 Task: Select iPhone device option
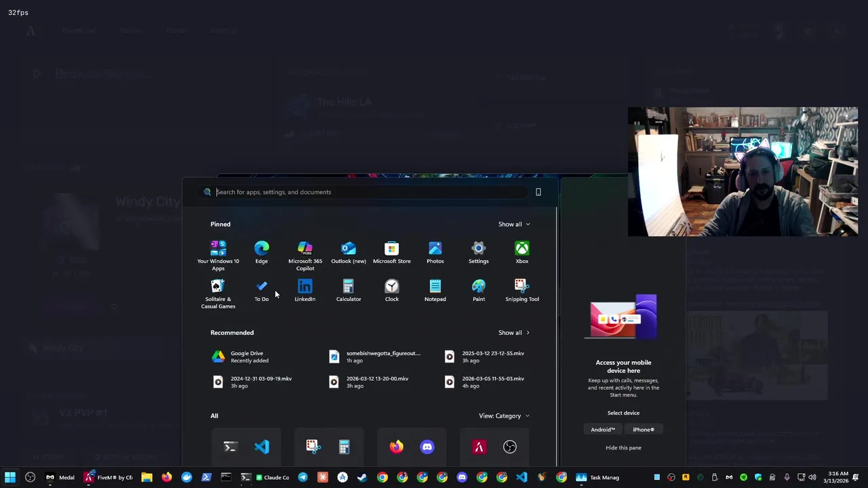[644, 430]
